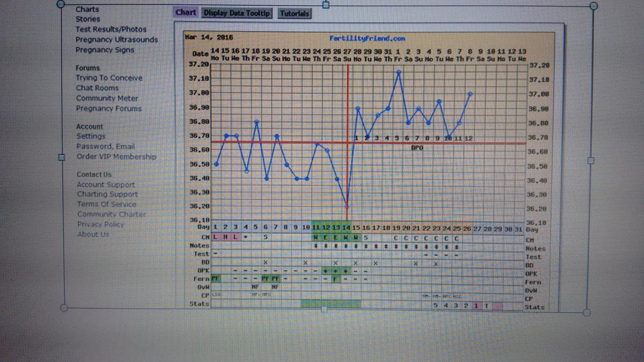Go to Pregnancy Ultrasounds in the sidebar
Image resolution: width=644 pixels, height=362 pixels.
[x=116, y=40]
